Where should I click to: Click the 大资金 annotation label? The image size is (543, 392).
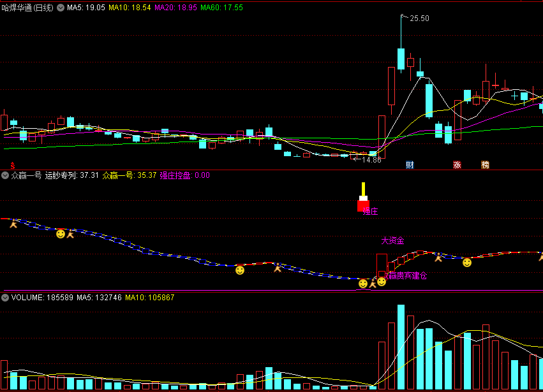[x=392, y=240]
